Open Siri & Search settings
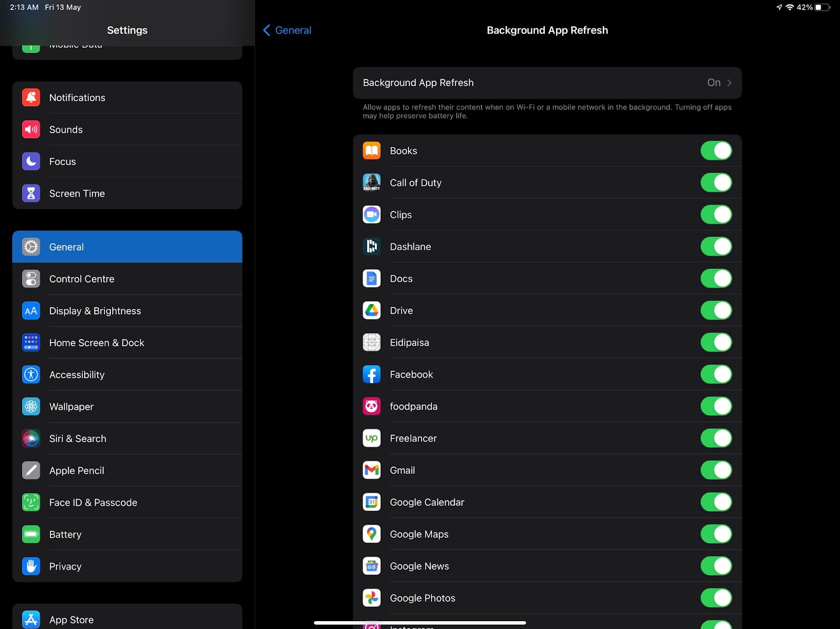Screen dimensions: 840x629 127,439
